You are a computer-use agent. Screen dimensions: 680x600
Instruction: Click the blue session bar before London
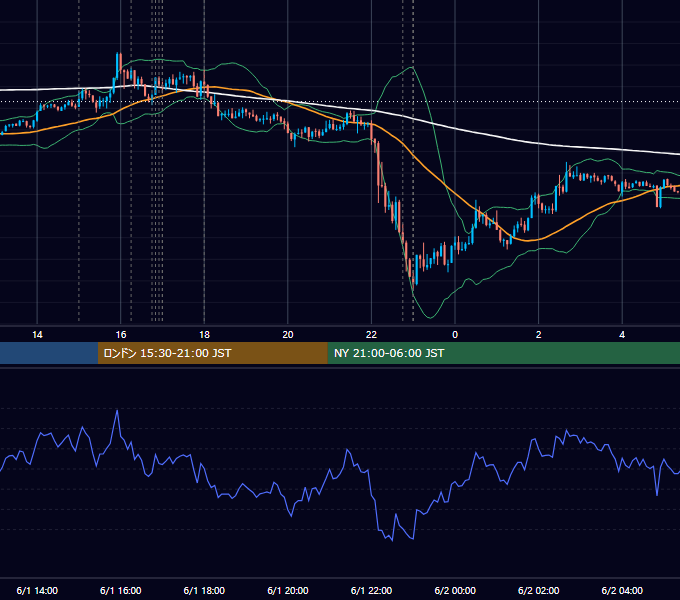[49, 353]
